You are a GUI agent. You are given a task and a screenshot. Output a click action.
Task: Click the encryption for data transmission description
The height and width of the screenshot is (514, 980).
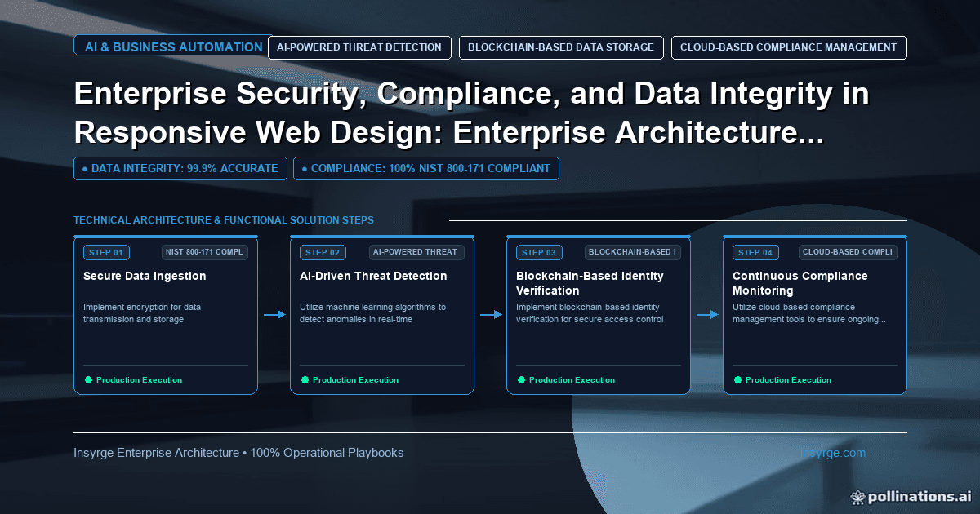(142, 313)
